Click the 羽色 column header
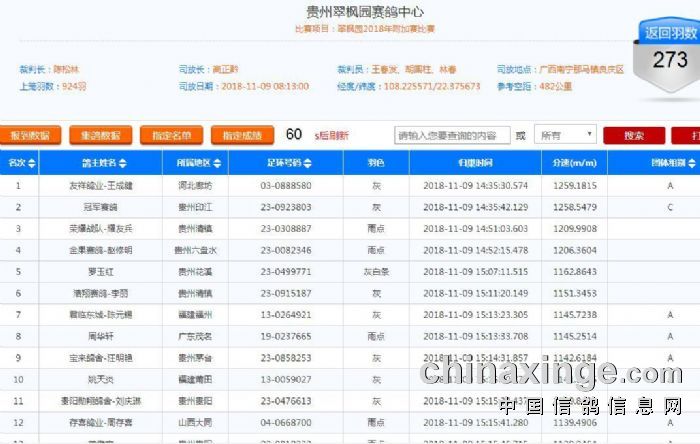 tap(376, 163)
